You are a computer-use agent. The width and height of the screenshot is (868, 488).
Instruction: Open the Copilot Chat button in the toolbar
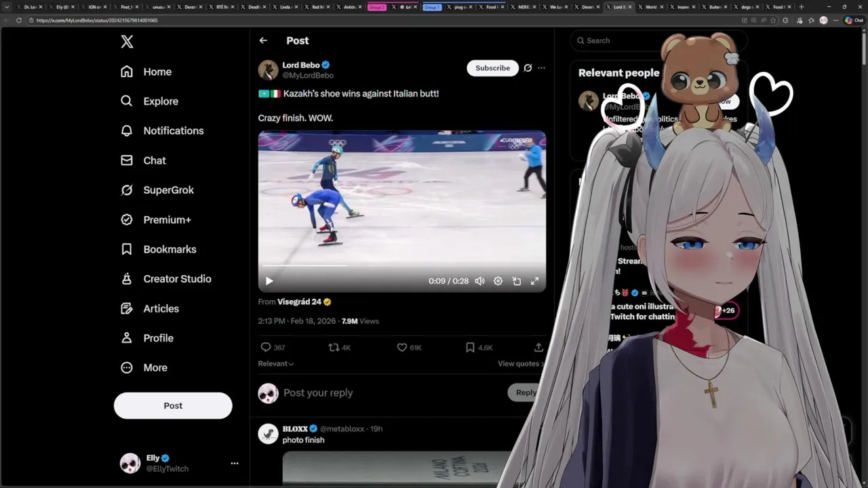(x=853, y=20)
